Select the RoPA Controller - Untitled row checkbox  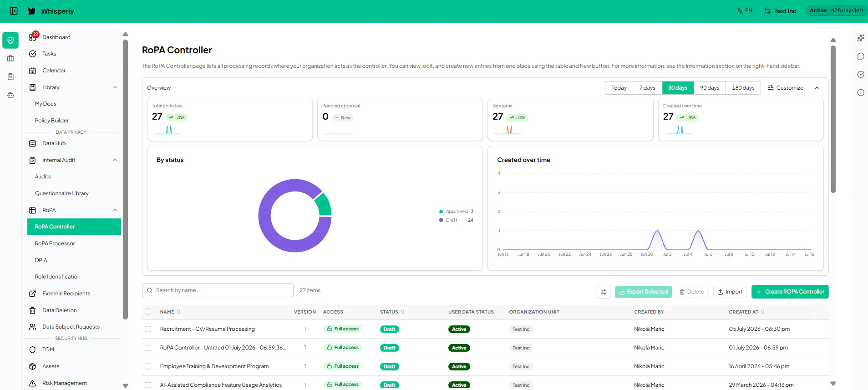[x=148, y=348]
